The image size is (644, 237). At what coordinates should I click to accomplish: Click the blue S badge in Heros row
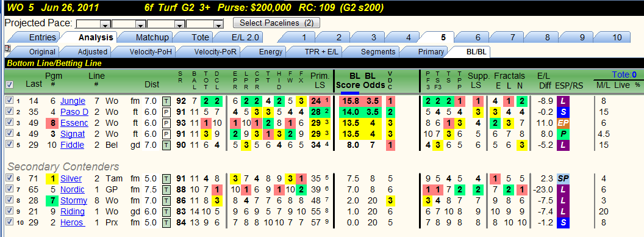[x=562, y=222]
